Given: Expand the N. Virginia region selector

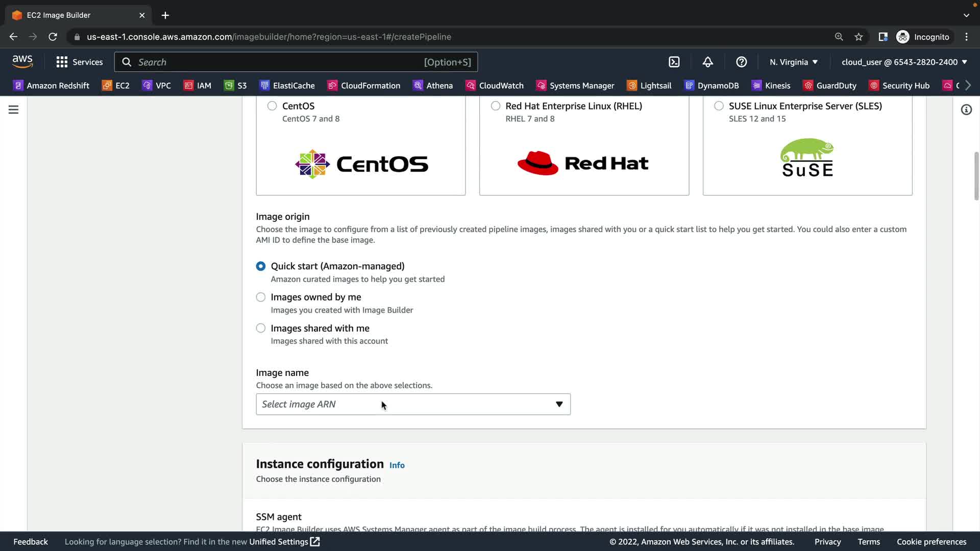Looking at the screenshot, I should click(793, 62).
